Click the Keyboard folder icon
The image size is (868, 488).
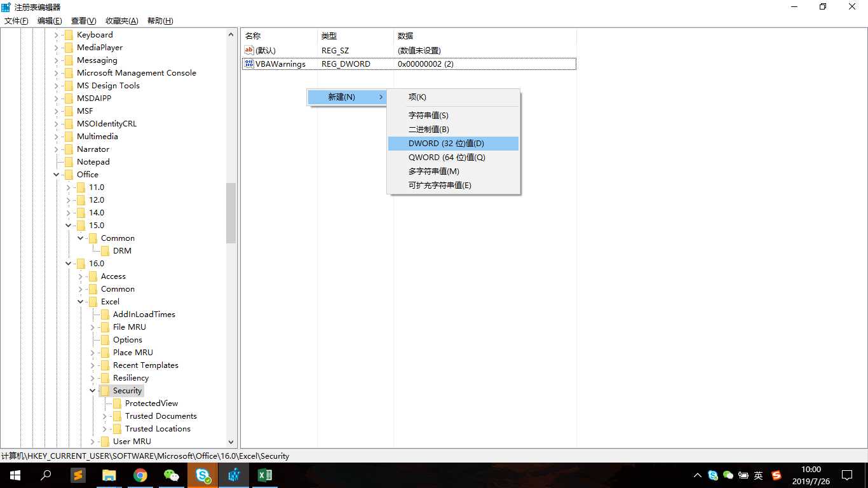point(68,35)
